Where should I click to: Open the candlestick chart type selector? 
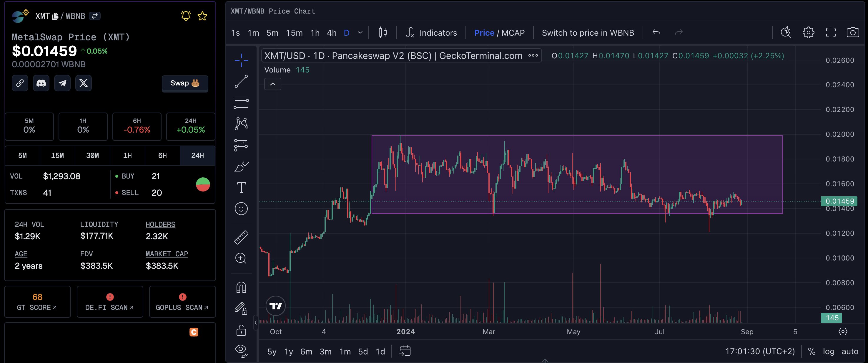(x=383, y=33)
